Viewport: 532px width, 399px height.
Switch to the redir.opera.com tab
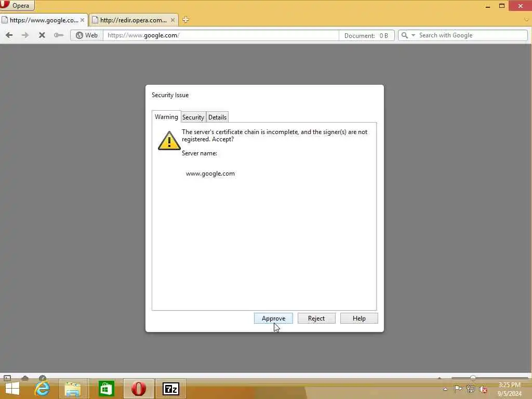point(134,20)
